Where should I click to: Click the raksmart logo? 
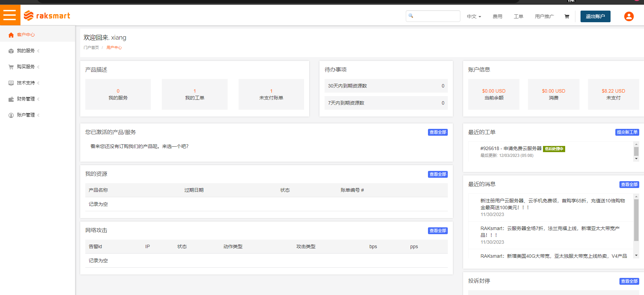pyautogui.click(x=47, y=16)
